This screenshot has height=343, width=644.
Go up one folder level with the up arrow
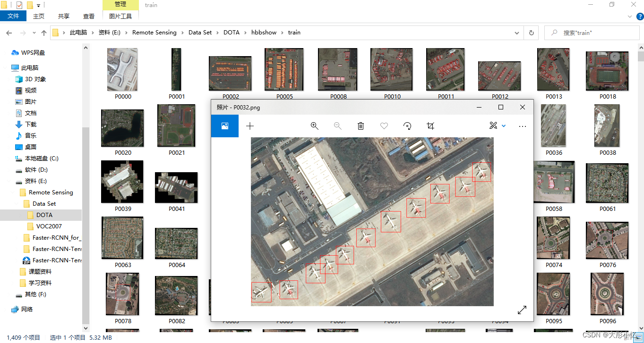(x=44, y=33)
